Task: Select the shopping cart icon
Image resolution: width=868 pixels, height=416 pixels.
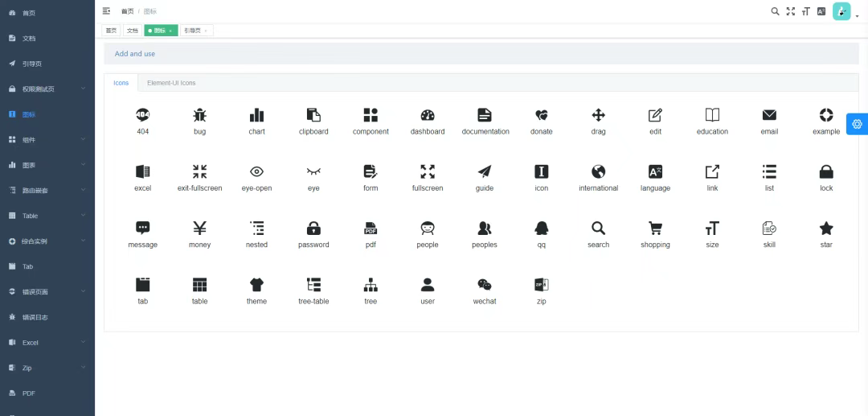Action: tap(655, 229)
